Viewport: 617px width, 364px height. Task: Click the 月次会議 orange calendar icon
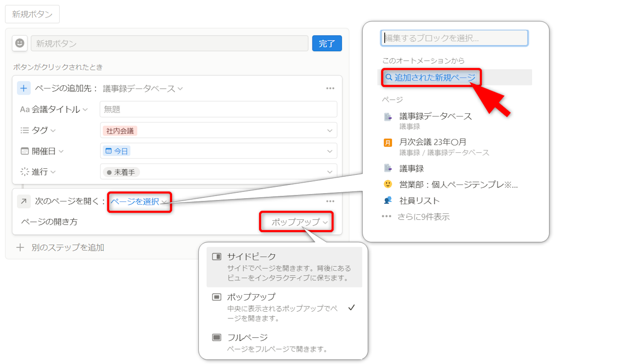click(x=388, y=142)
